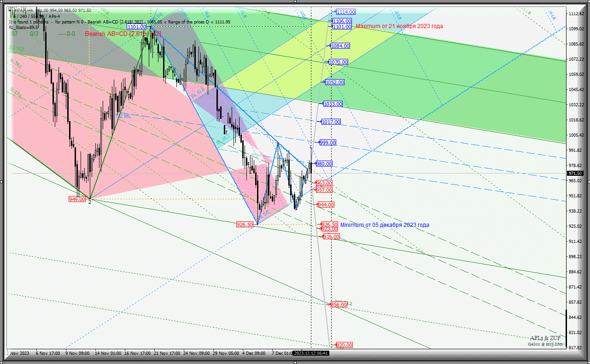Image resolution: width=590 pixels, height=364 pixels.
Task: Click the 'APLs & ZUP' watermark text
Action: (x=545, y=338)
